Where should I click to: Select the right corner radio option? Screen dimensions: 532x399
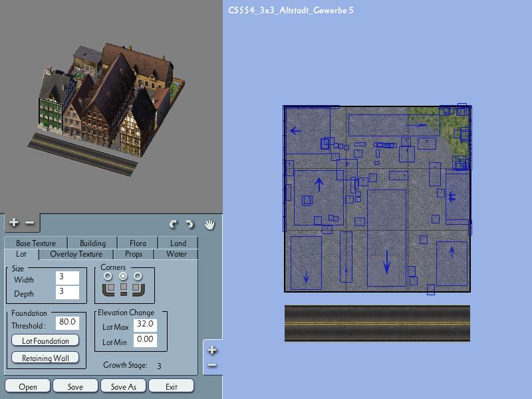(x=138, y=276)
